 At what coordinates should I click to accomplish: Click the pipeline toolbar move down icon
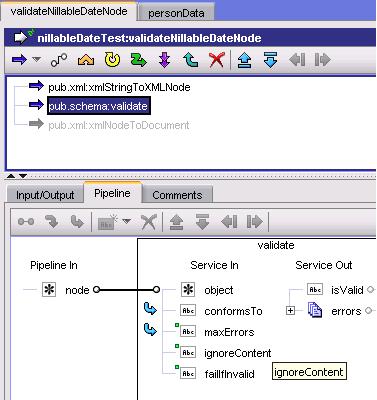[202, 222]
